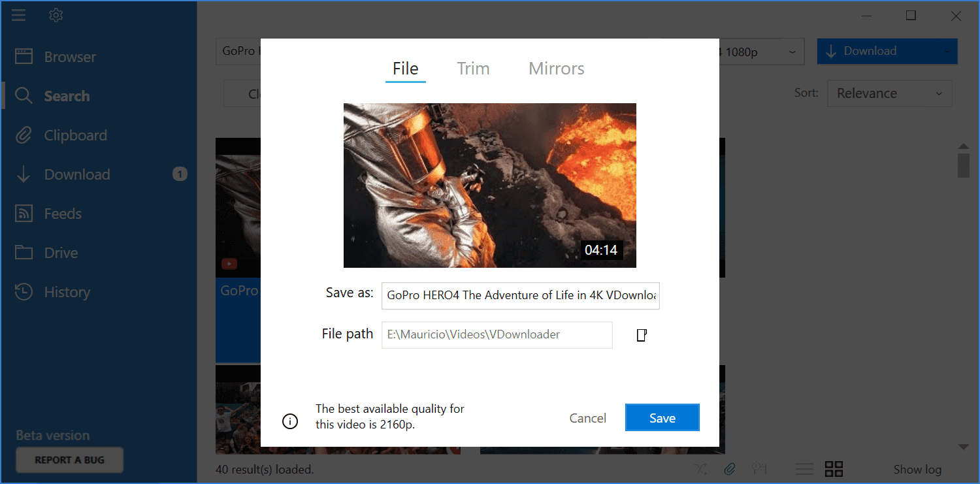Click the paperclip icon in status bar
The height and width of the screenshot is (484, 980).
coord(730,468)
